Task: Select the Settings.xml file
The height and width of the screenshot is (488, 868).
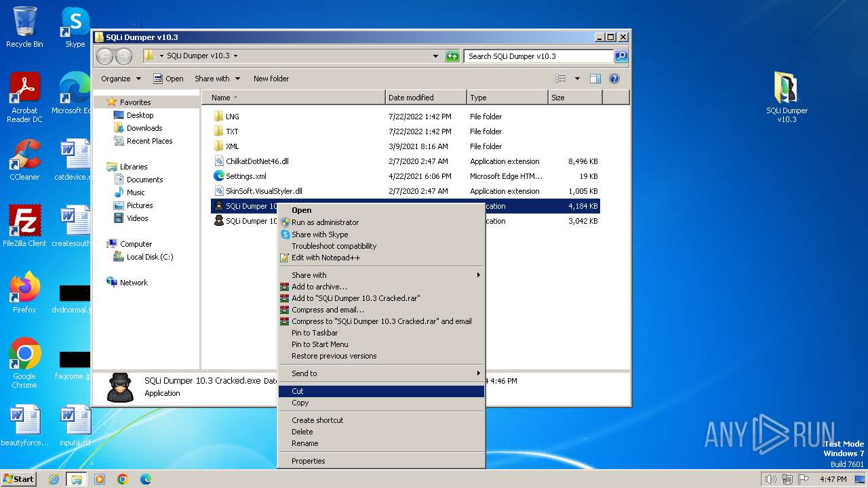Action: 245,176
